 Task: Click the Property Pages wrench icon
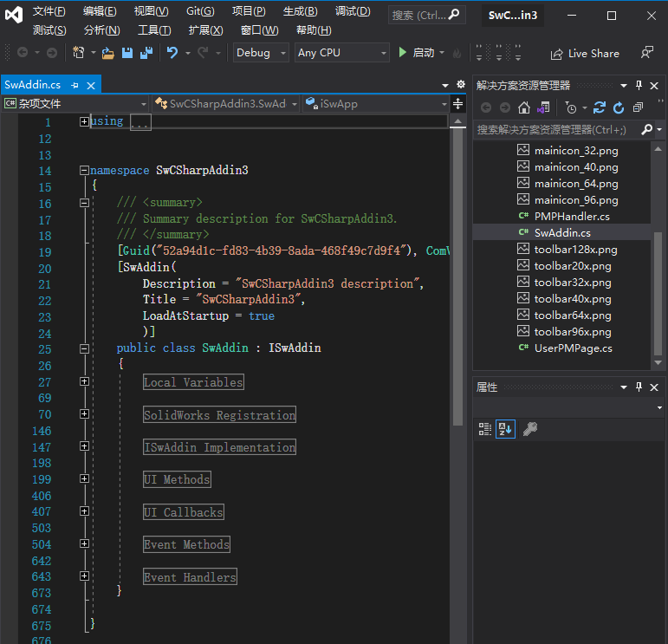point(530,429)
